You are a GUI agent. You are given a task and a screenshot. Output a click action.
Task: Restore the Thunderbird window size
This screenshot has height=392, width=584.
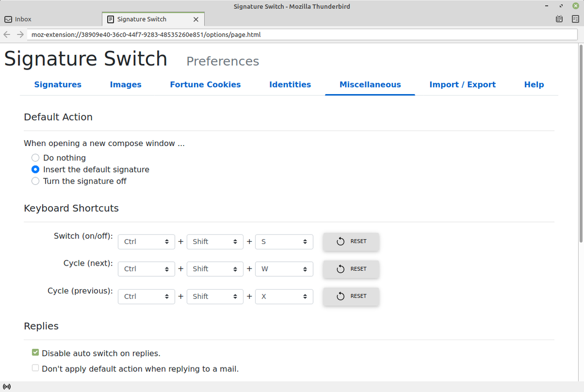pos(561,6)
